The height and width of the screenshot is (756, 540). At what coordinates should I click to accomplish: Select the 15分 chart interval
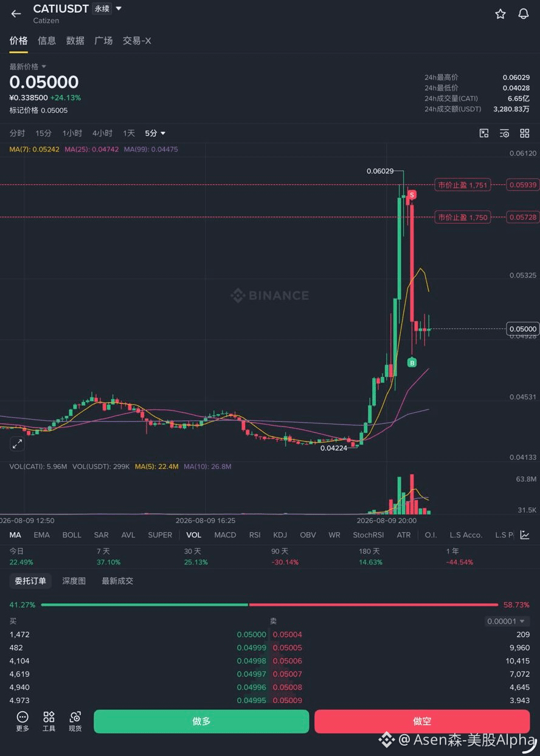[x=43, y=133]
